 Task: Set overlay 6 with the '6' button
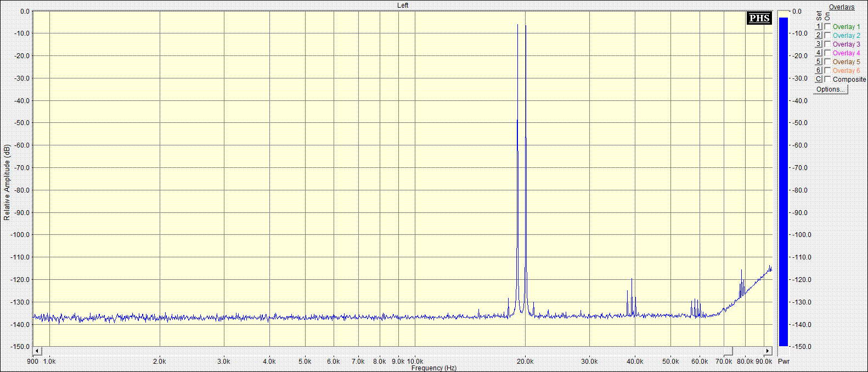point(818,70)
